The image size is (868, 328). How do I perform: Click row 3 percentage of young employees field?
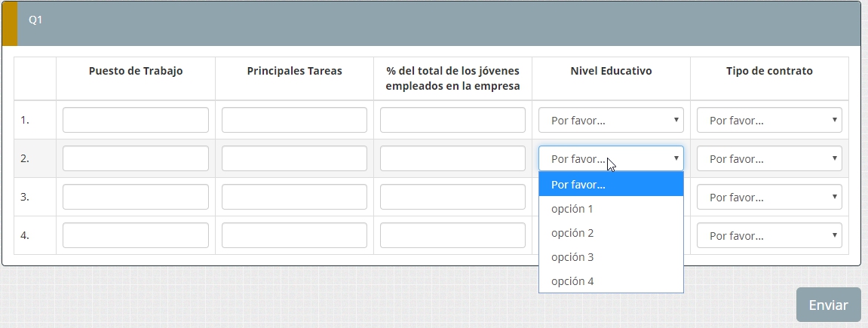tap(452, 197)
